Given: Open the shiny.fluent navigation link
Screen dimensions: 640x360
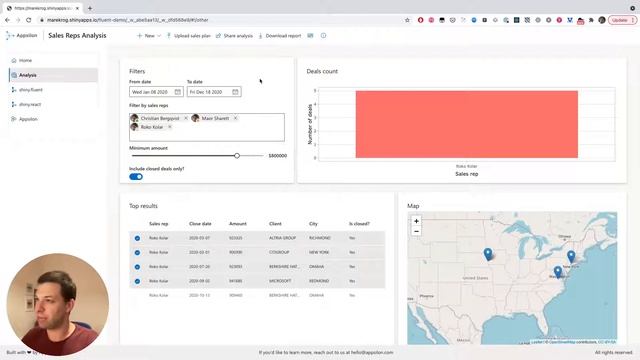Looking at the screenshot, I should [53, 90].
